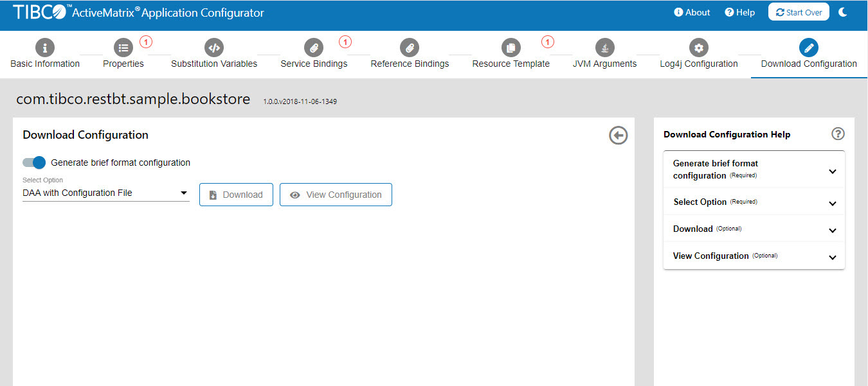This screenshot has width=868, height=386.
Task: Click the Reference Bindings paperclip icon
Action: click(410, 48)
